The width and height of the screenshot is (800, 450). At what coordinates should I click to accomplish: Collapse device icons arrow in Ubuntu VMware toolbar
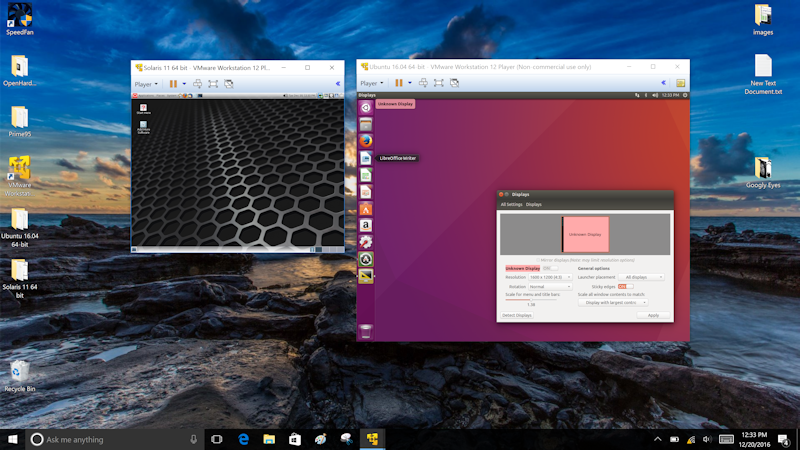tap(663, 83)
